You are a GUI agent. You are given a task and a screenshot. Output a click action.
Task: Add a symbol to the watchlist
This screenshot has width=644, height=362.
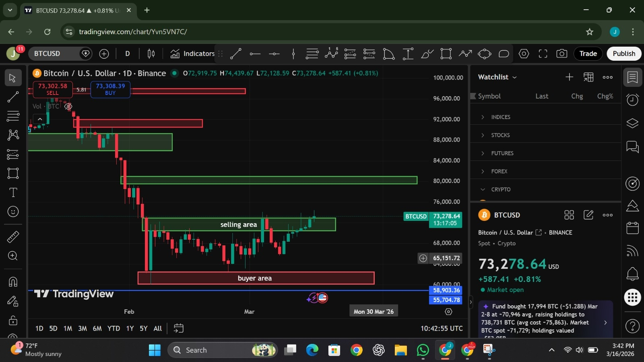click(x=569, y=77)
